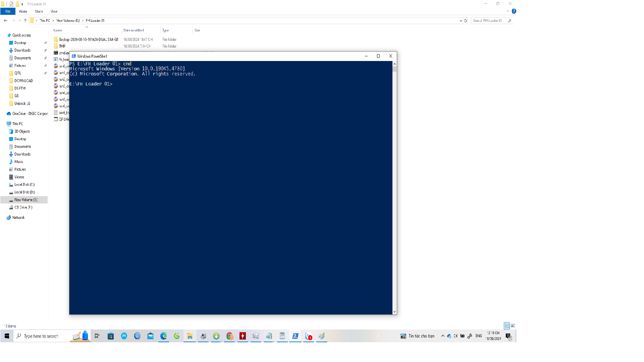Open the File menu tab
644x362 pixels.
click(x=8, y=11)
